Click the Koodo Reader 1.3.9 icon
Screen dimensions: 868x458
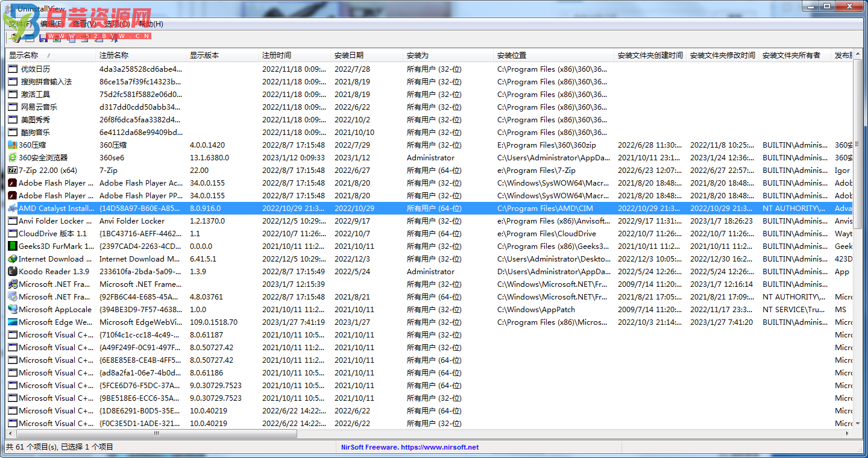tap(13, 271)
